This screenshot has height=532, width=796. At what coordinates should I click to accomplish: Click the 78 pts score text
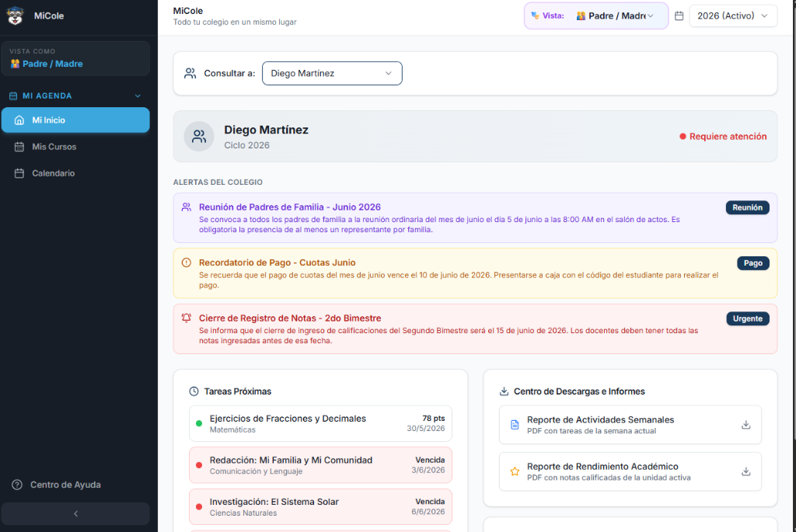click(x=434, y=419)
